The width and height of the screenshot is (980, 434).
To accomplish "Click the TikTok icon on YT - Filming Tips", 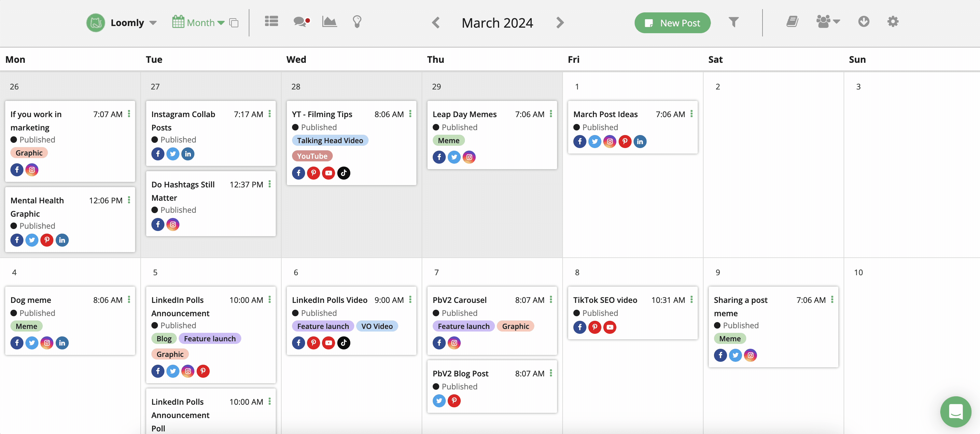I will click(343, 173).
